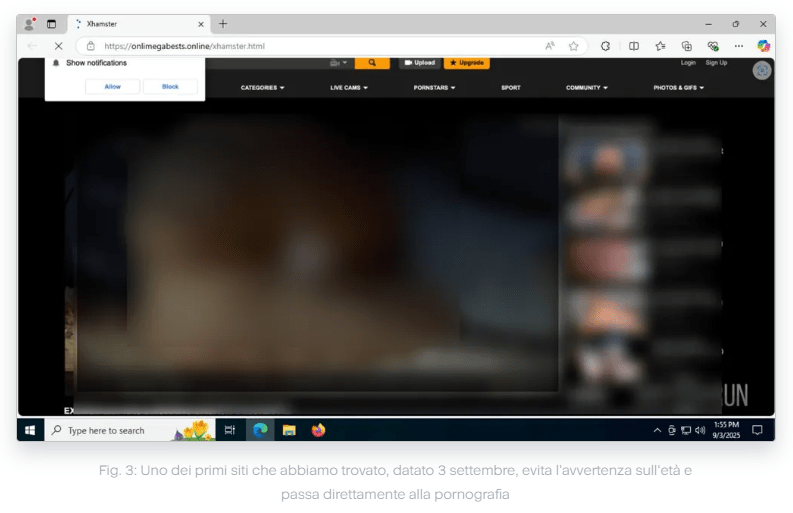
Task: Click the orange search magnifier button
Action: point(372,63)
